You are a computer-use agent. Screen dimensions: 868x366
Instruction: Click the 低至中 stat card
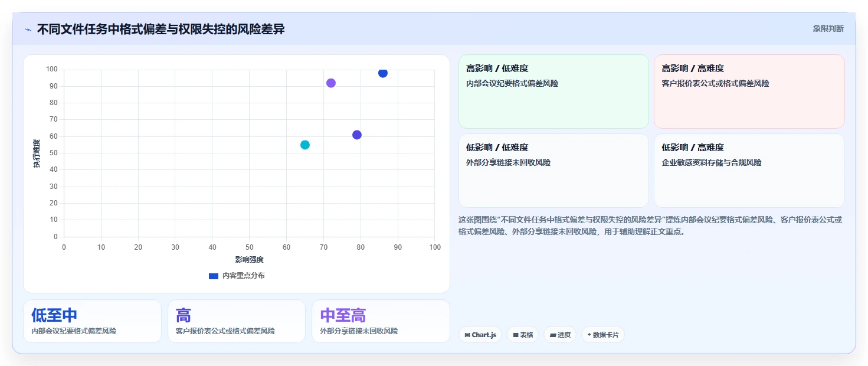[x=92, y=321]
